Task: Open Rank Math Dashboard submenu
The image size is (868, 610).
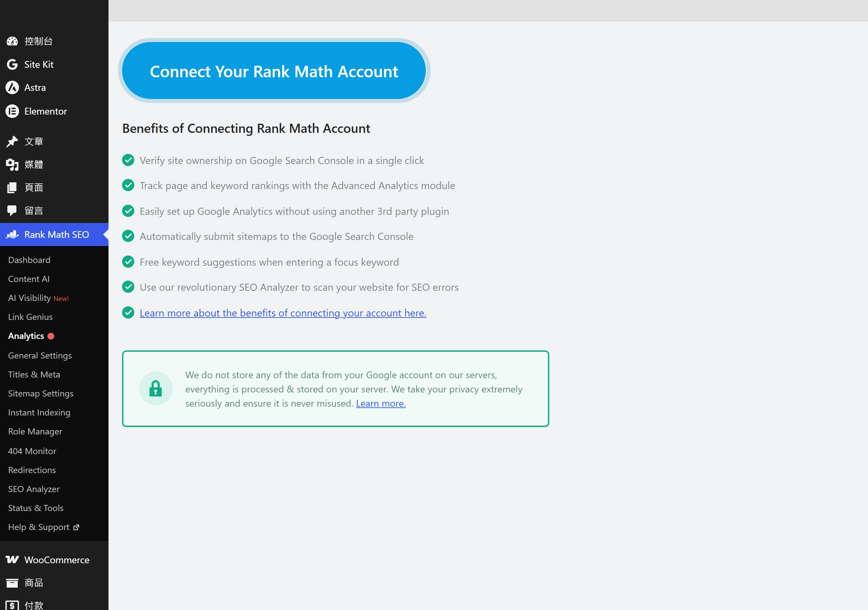Action: pyautogui.click(x=29, y=260)
